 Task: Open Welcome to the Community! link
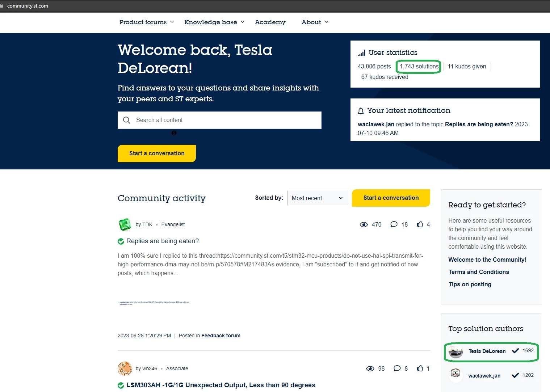[x=487, y=260]
